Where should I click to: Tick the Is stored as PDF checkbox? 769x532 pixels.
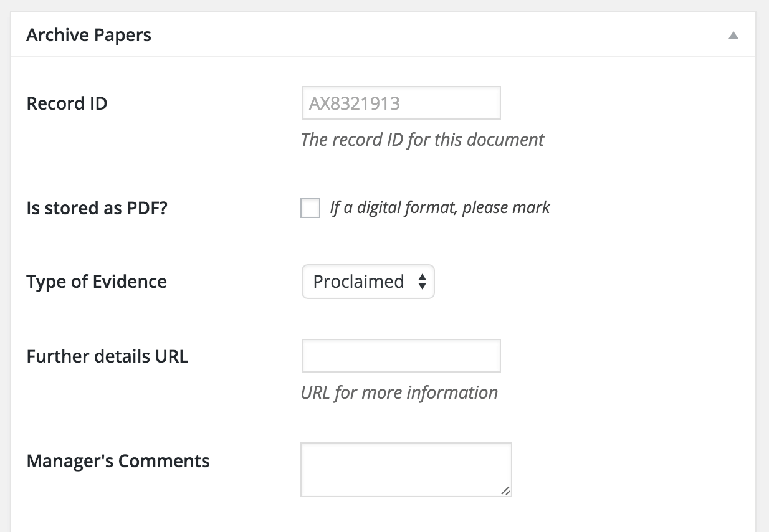(x=310, y=207)
